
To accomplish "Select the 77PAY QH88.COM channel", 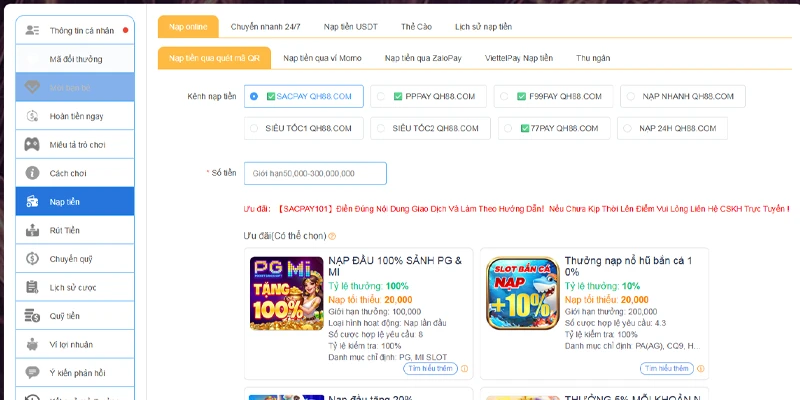I will pyautogui.click(x=554, y=129).
